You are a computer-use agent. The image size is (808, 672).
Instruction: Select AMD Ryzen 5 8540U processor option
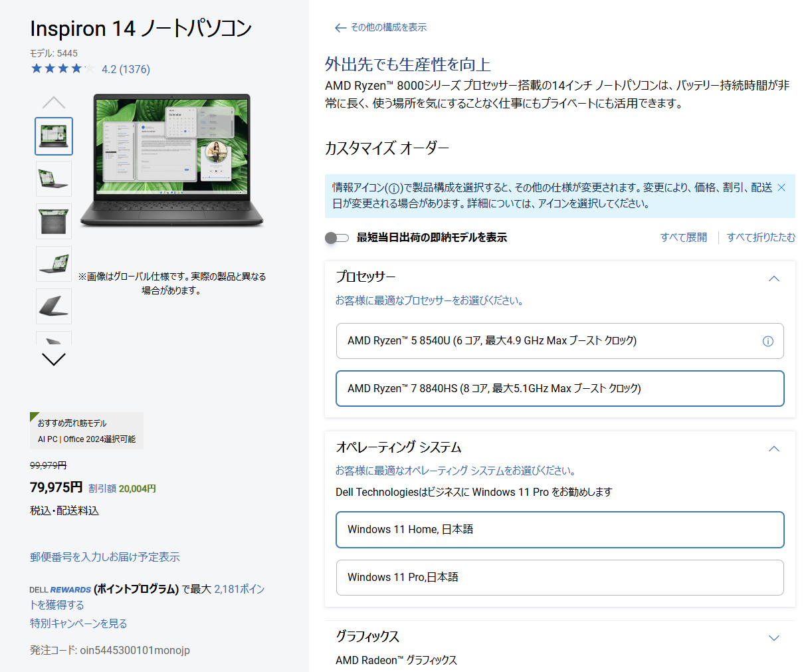click(560, 341)
